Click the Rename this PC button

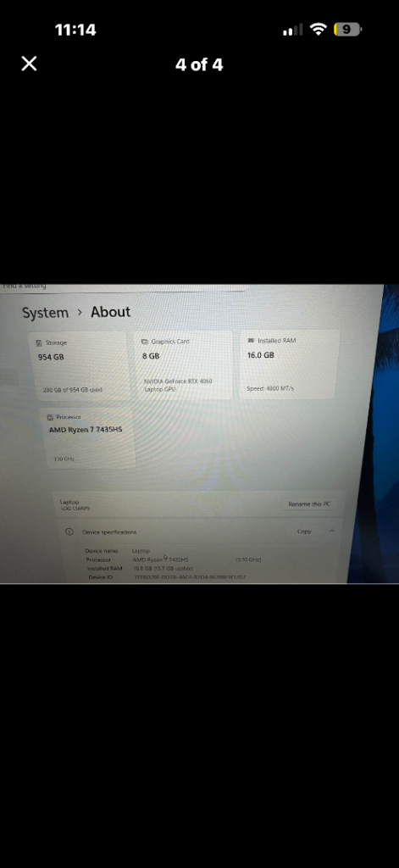pyautogui.click(x=309, y=504)
